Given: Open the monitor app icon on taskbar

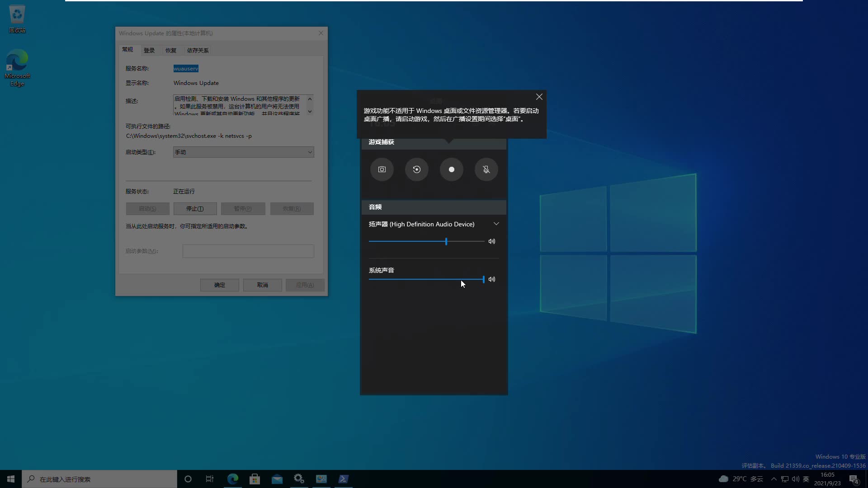Looking at the screenshot, I should (x=321, y=479).
